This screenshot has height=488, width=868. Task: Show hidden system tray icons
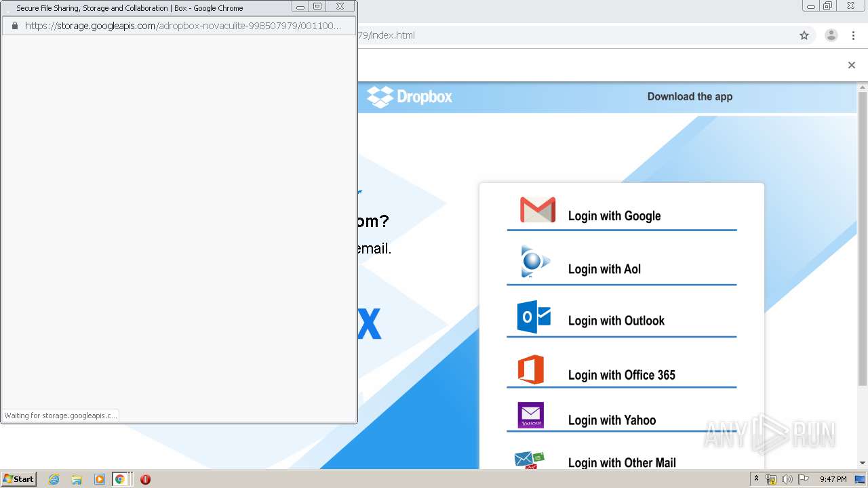pyautogui.click(x=756, y=479)
